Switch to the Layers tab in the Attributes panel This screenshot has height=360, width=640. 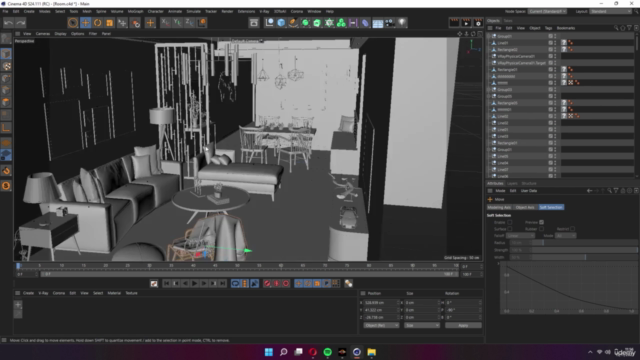(x=512, y=184)
